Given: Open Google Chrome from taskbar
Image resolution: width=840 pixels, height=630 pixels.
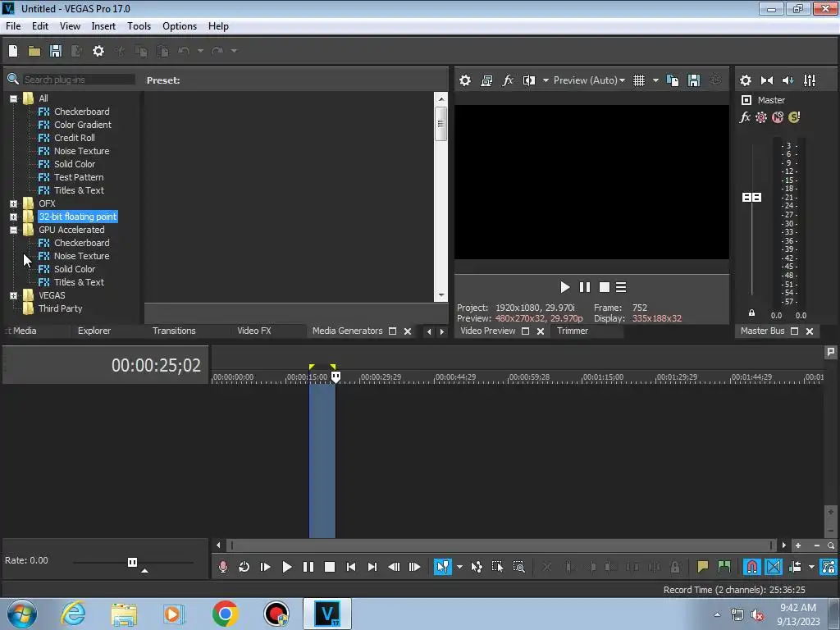Looking at the screenshot, I should (x=226, y=614).
